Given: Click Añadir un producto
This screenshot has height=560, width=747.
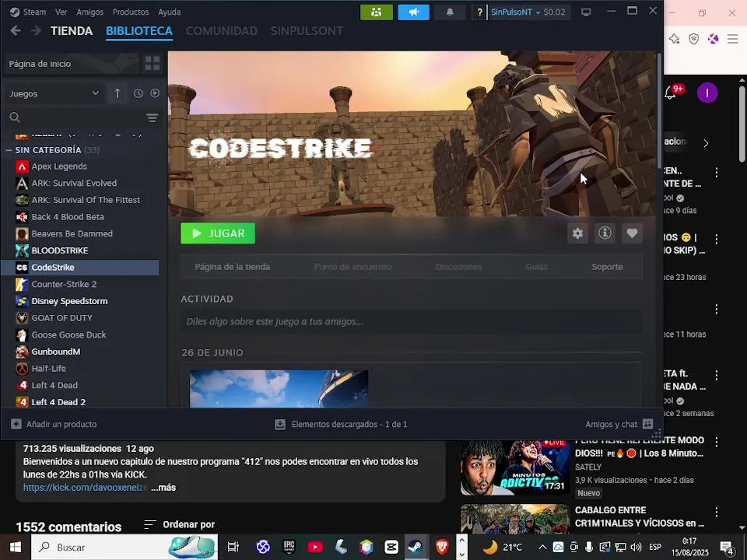Looking at the screenshot, I should click(x=54, y=425).
